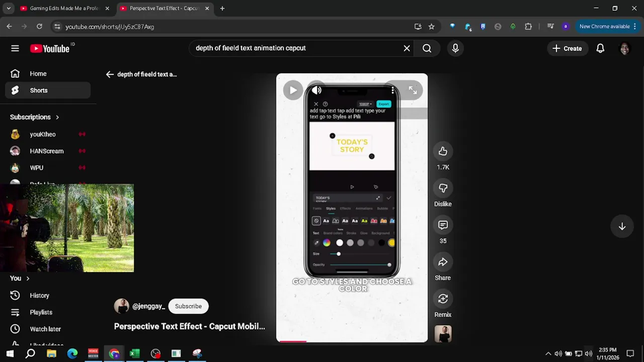
Task: Click the Home sidebar item
Action: 48,74
